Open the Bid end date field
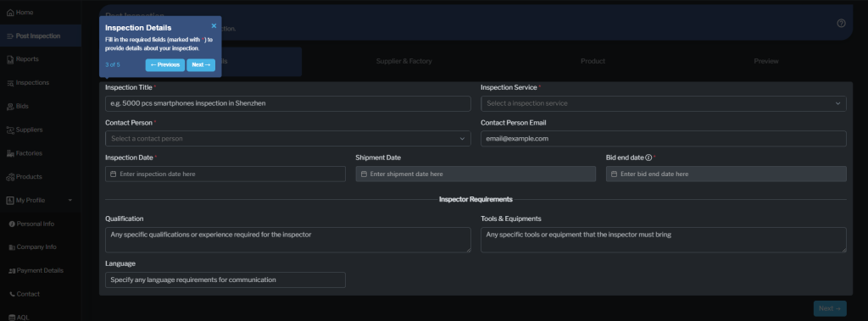Image resolution: width=868 pixels, height=321 pixels. tap(726, 174)
